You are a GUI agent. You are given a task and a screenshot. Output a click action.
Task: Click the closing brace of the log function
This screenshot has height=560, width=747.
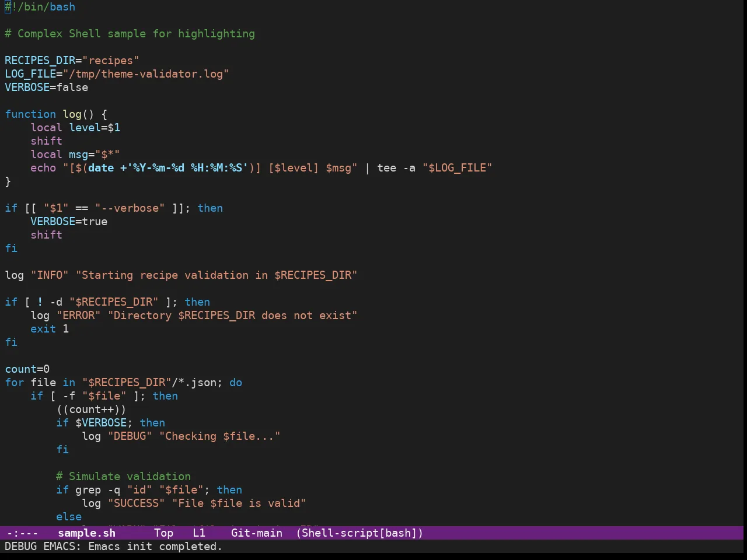[8, 181]
